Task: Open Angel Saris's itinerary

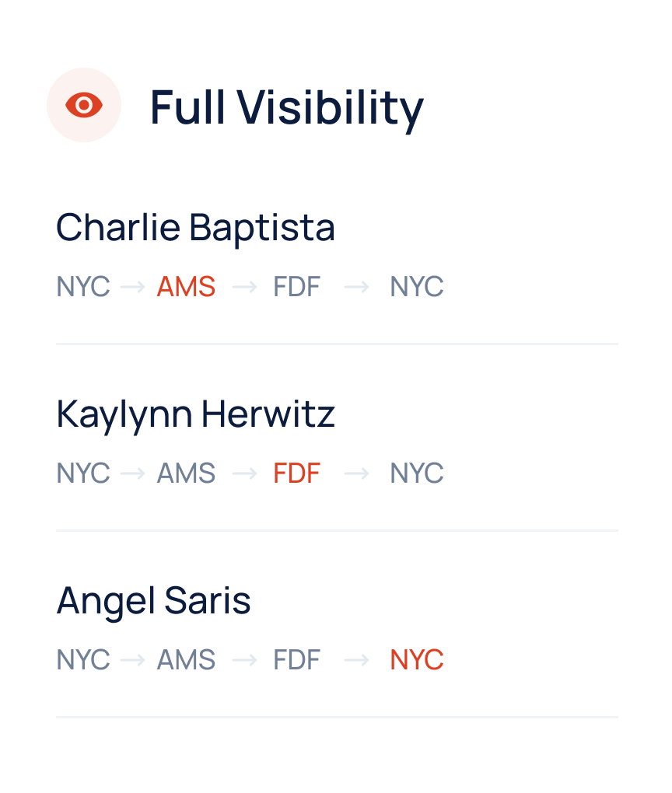Action: [153, 601]
